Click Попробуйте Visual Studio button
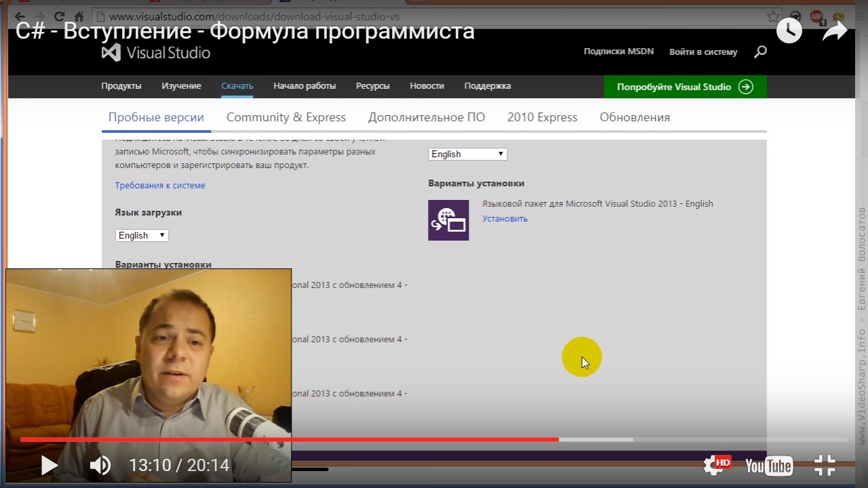Viewport: 868px width, 488px height. [686, 87]
